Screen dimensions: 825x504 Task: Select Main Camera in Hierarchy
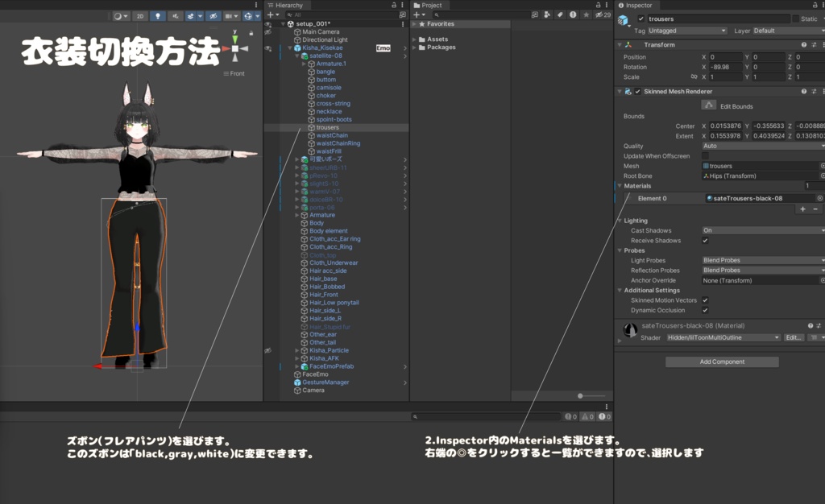click(321, 31)
